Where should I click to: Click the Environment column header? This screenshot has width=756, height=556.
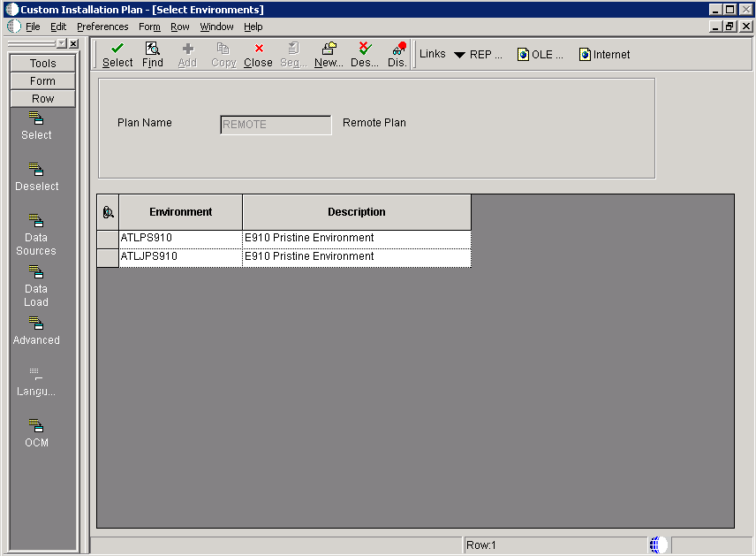click(x=181, y=212)
